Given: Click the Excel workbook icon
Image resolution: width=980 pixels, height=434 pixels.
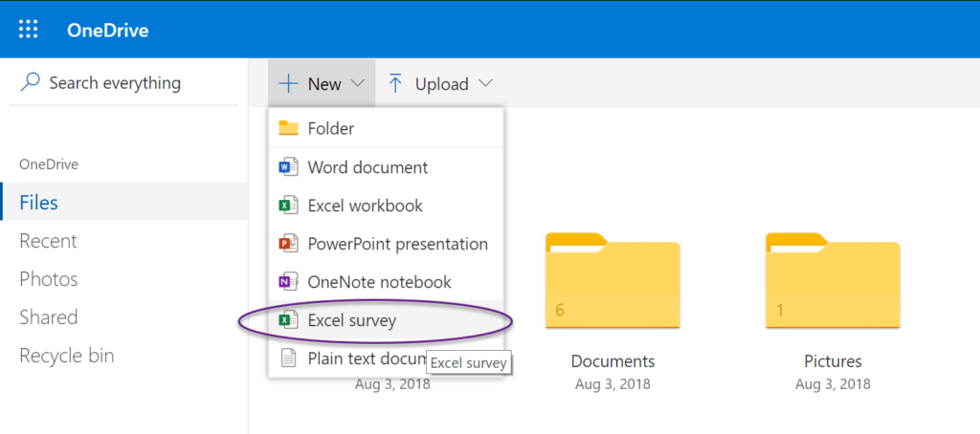Looking at the screenshot, I should tap(287, 206).
